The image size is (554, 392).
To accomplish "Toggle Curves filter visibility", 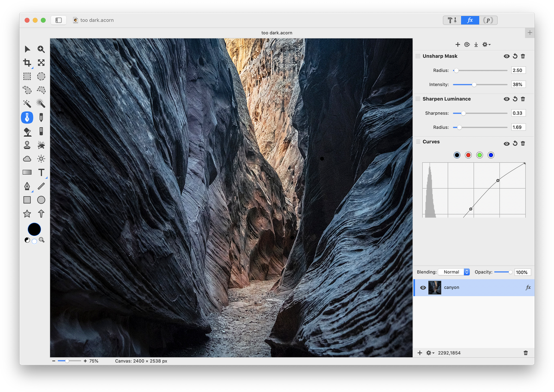I will [506, 144].
